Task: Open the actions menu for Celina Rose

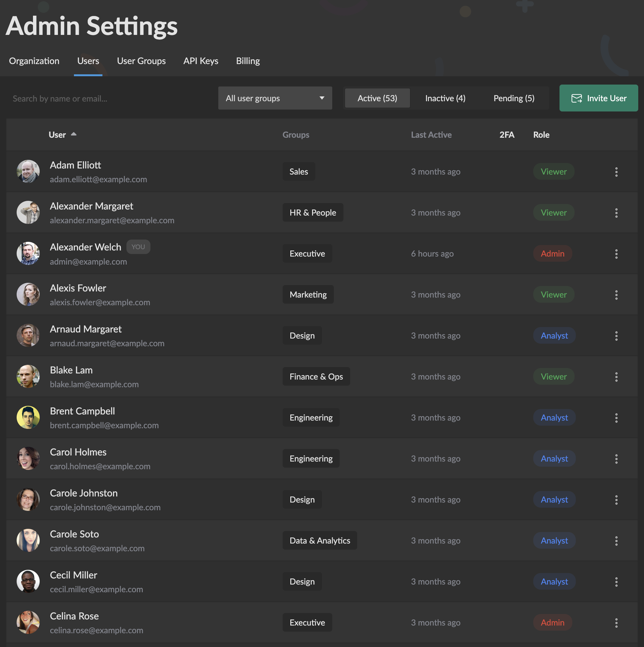Action: [616, 623]
